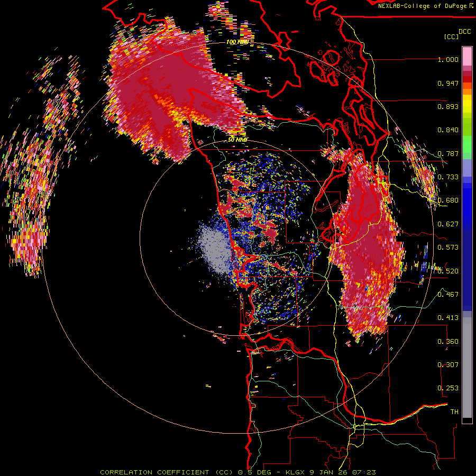Image resolution: width=476 pixels, height=476 pixels.
Task: Click the TH label at legend bottom
Action: pyautogui.click(x=454, y=411)
